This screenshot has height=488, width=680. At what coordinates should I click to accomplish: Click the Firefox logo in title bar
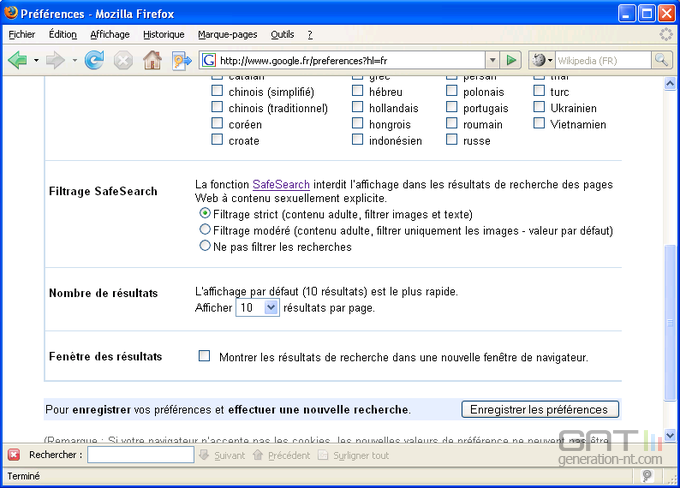11,13
